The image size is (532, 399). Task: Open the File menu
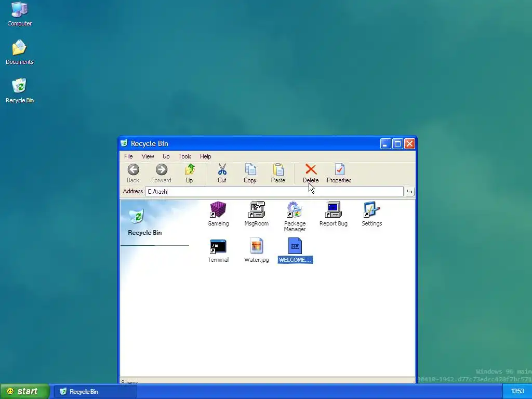(128, 156)
